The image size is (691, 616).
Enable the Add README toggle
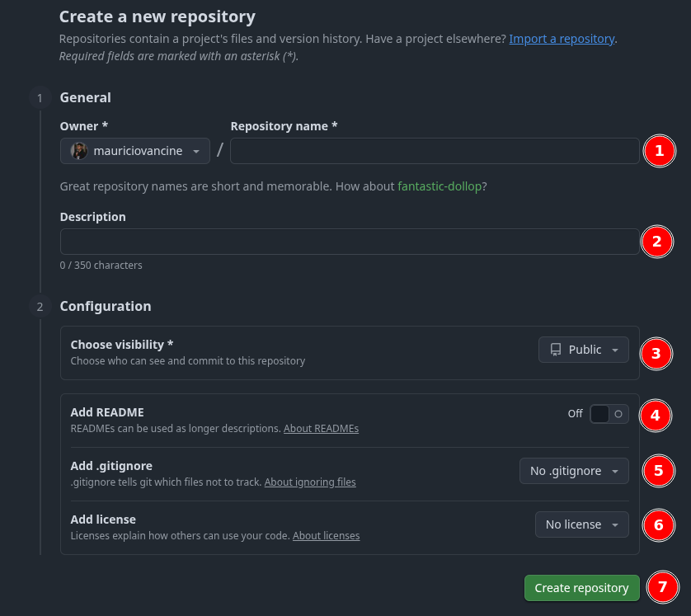pyautogui.click(x=609, y=414)
